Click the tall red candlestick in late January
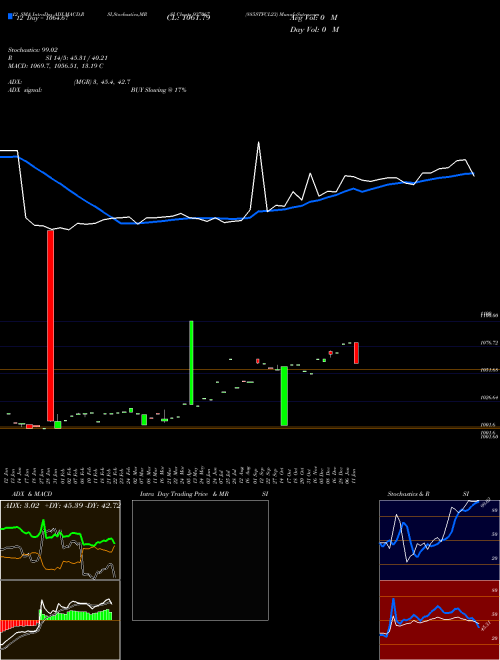This screenshot has width=500, height=660. (51, 325)
